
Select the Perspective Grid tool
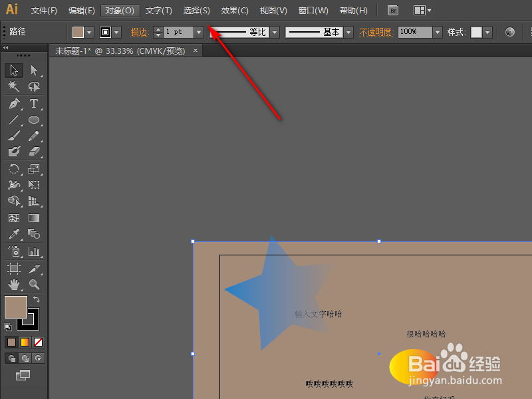tap(34, 201)
